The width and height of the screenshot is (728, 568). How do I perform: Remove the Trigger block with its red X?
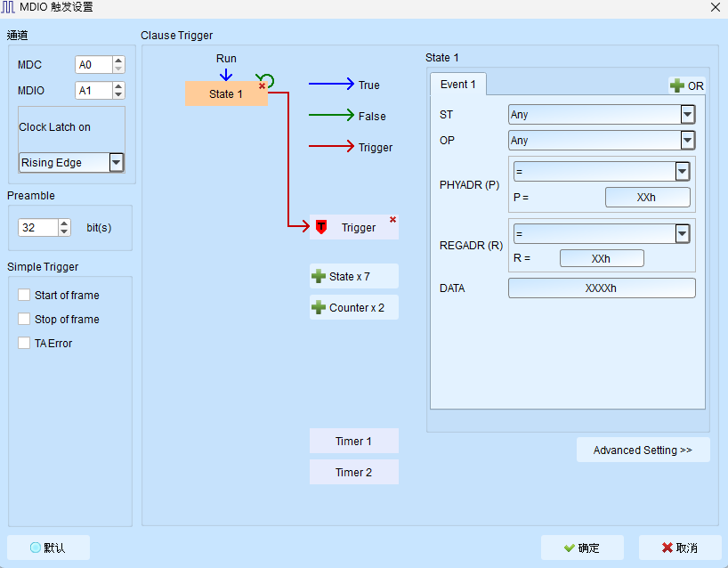point(392,219)
